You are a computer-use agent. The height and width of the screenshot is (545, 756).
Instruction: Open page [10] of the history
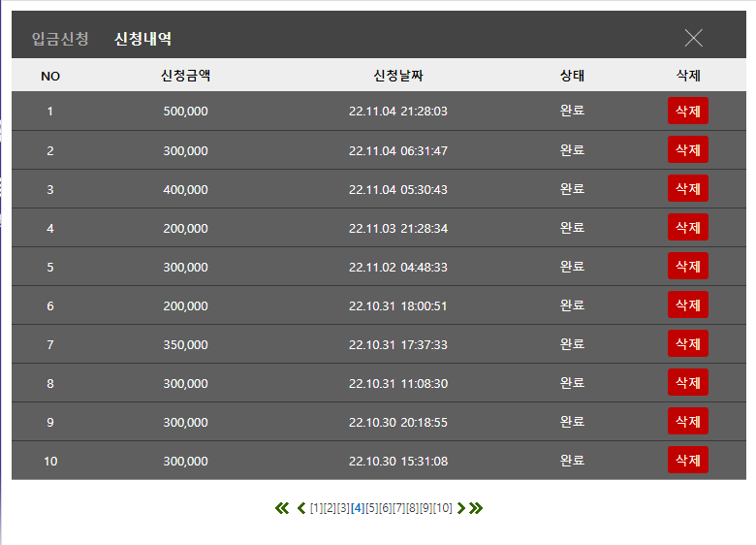click(x=443, y=508)
